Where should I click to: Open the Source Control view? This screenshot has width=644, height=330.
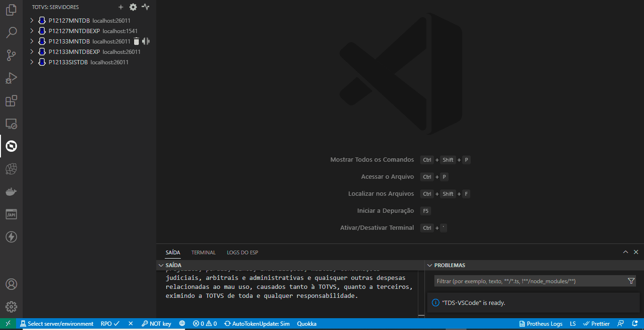[11, 55]
